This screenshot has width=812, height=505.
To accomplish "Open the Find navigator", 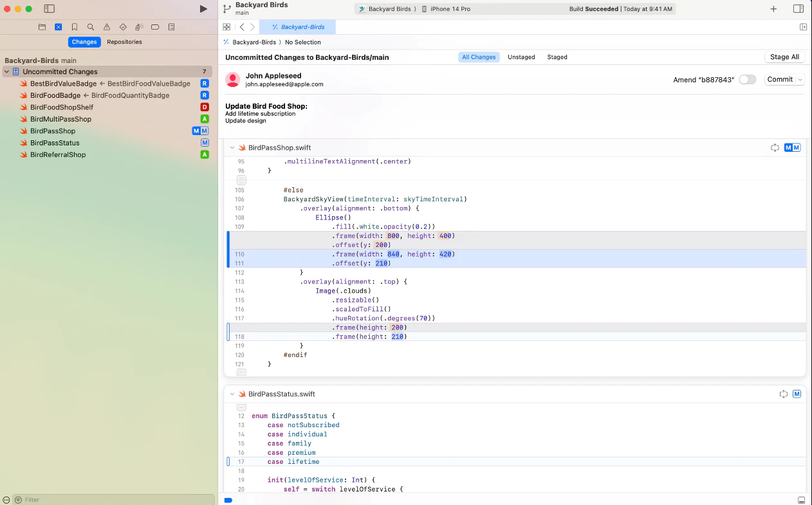I will [91, 27].
